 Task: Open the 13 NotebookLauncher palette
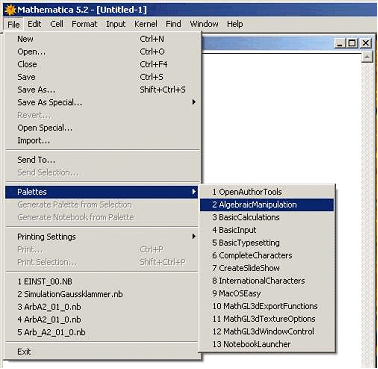[x=267, y=344]
